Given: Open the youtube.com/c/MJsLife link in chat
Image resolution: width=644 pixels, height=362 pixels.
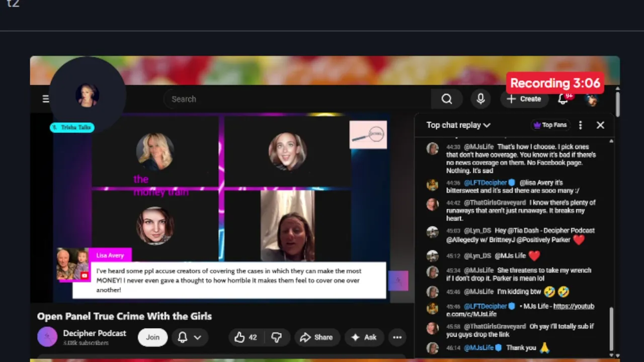Looking at the screenshot, I should point(520,310).
